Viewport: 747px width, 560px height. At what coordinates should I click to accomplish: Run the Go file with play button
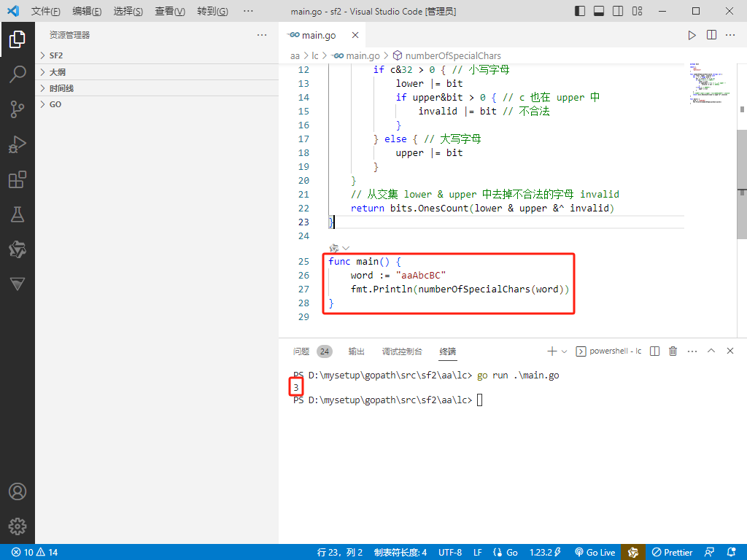click(x=692, y=35)
